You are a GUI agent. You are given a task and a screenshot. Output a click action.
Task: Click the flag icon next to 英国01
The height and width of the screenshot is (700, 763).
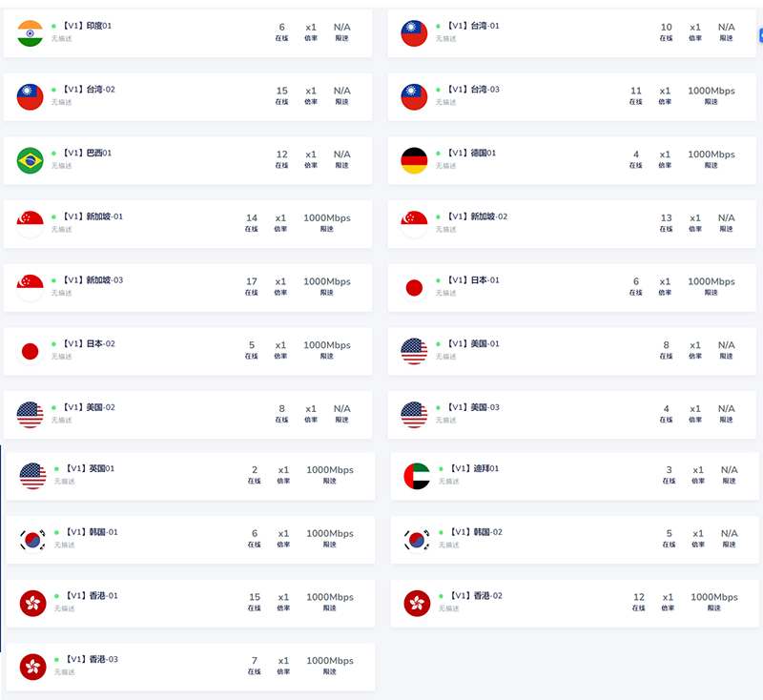click(33, 476)
